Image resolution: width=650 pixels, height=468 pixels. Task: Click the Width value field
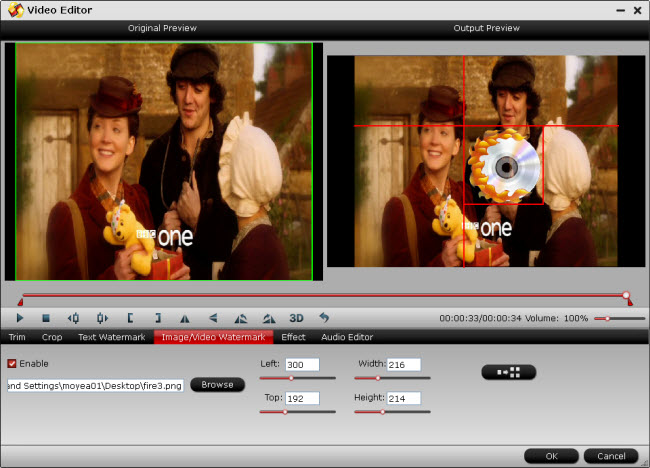[404, 365]
